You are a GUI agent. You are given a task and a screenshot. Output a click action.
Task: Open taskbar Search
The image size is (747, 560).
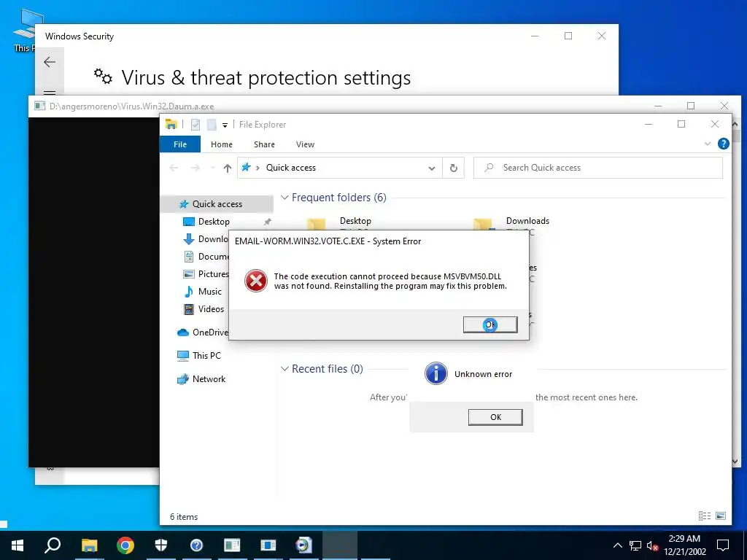tap(53, 545)
